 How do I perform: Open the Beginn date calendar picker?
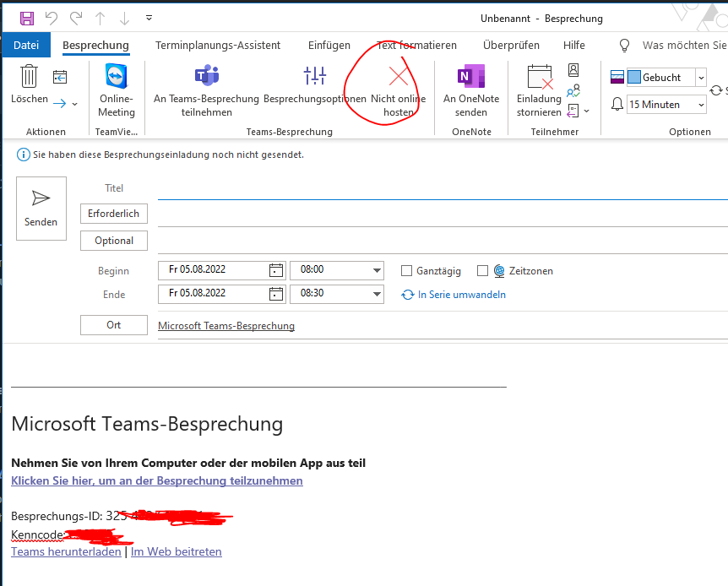click(276, 270)
